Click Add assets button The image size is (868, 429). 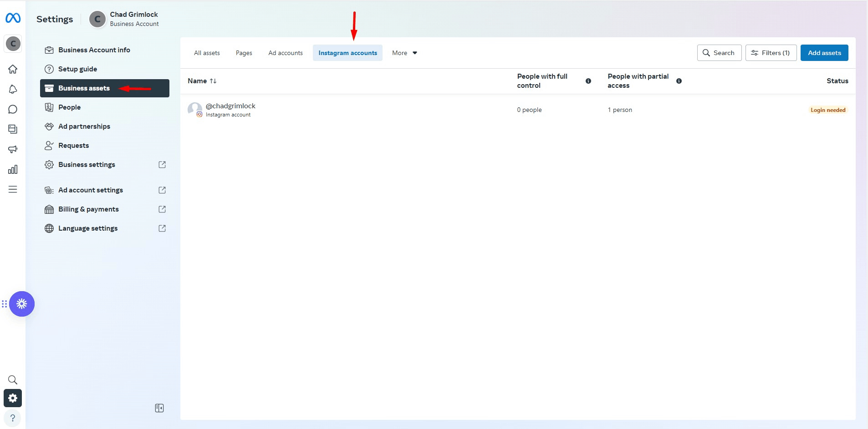[x=824, y=53]
